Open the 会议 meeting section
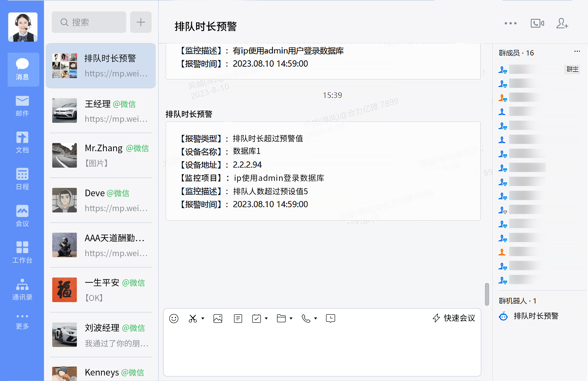 click(x=22, y=216)
